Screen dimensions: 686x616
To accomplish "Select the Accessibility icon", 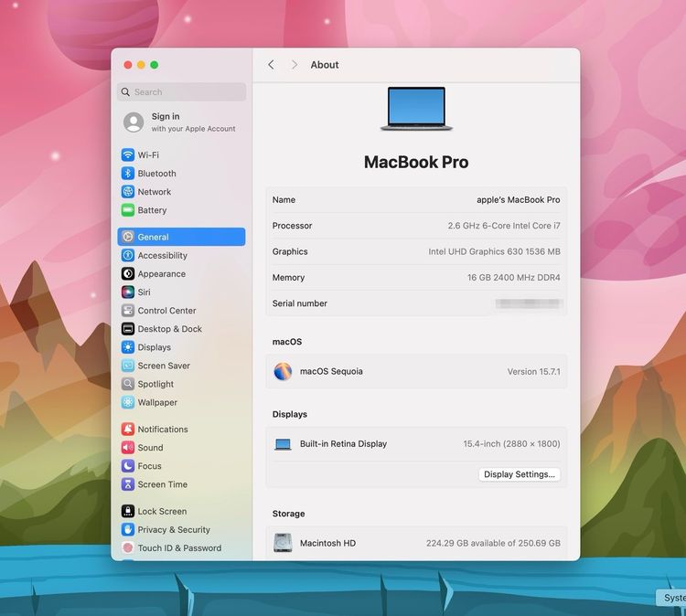I will pyautogui.click(x=128, y=255).
